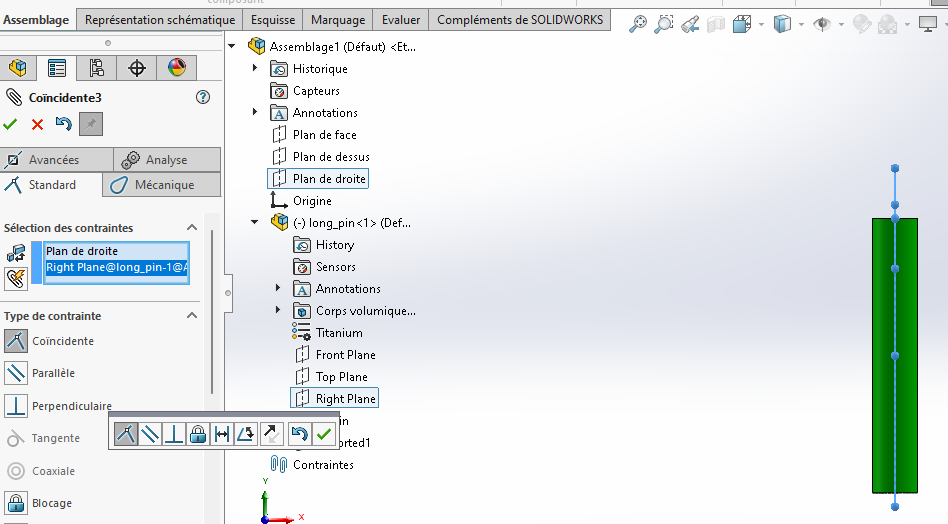
Task: Collapse the Sélection des contraintes section
Action: click(x=193, y=228)
